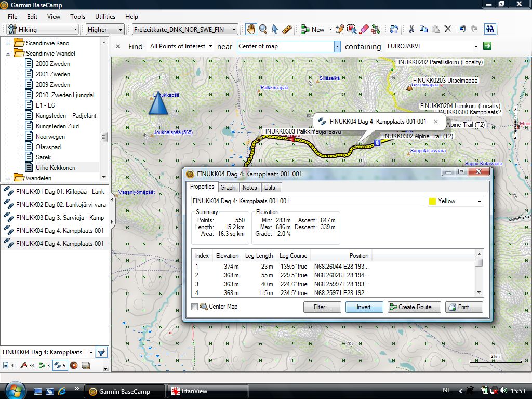Click the funnel filter icon
The image size is (532, 399).
pyautogui.click(x=101, y=353)
